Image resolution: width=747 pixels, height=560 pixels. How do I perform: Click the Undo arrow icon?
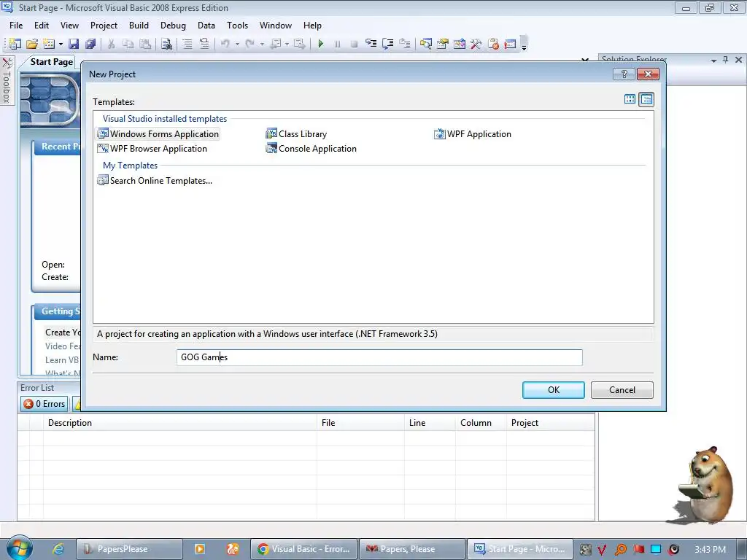tap(225, 44)
